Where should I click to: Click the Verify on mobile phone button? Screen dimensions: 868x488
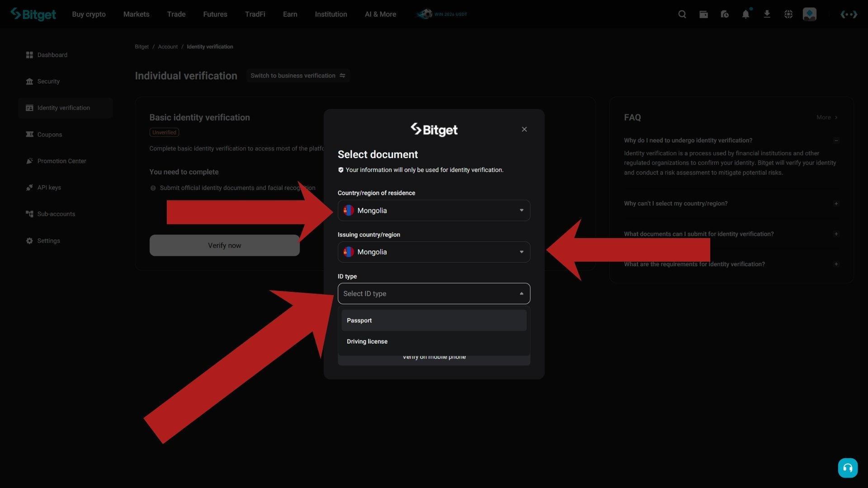pos(434,360)
